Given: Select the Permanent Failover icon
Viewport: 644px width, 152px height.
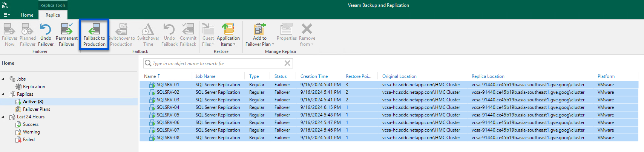Looking at the screenshot, I should 67,29.
